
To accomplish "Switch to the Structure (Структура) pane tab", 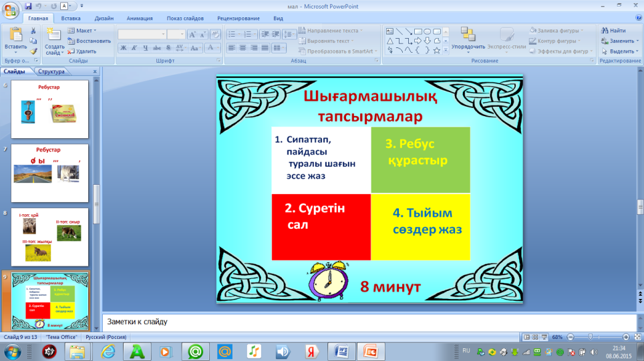I will click(51, 71).
